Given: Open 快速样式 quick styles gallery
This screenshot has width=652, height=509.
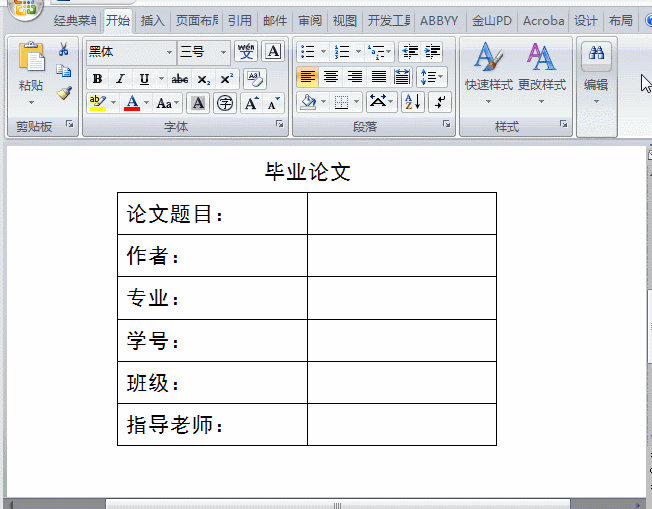Looking at the screenshot, I should coord(489,73).
